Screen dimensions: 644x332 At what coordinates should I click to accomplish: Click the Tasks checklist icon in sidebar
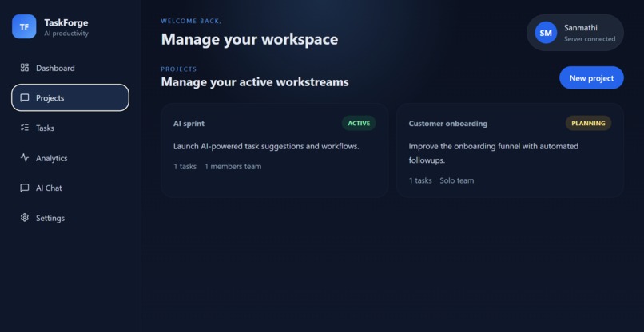tap(25, 128)
